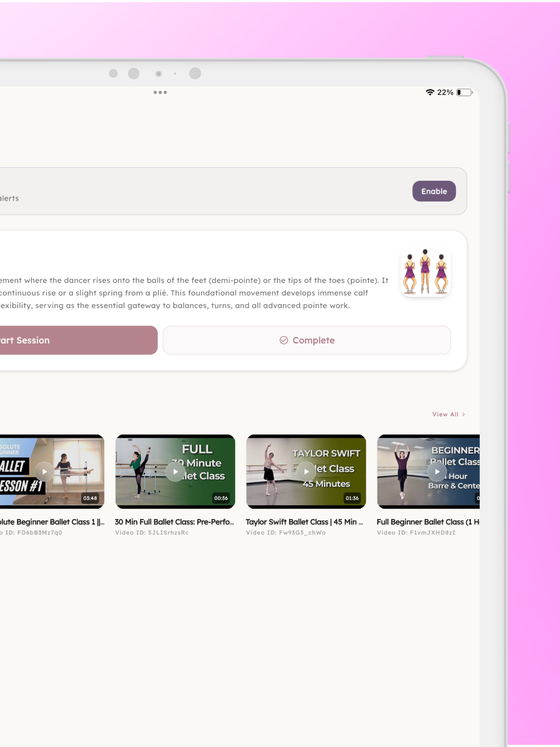This screenshot has height=747, width=560.
Task: Select the description line mentioning demi-pointe
Action: tap(194, 280)
